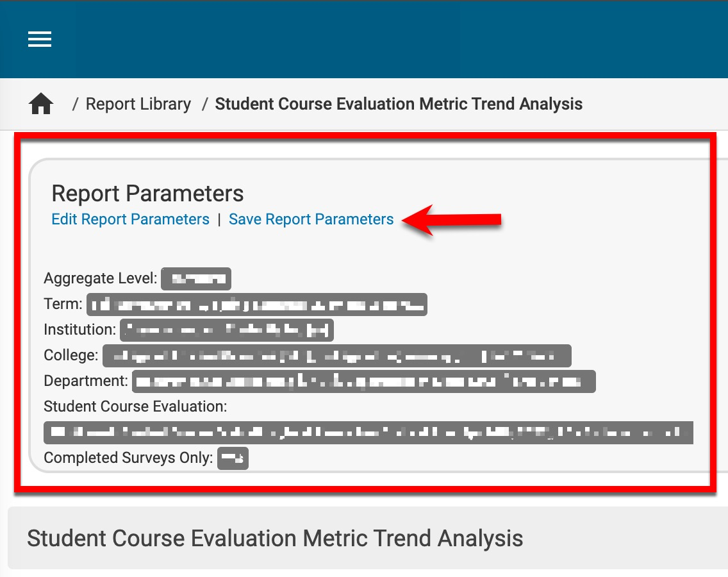Click the Department label text
The width and height of the screenshot is (728, 577).
point(86,381)
